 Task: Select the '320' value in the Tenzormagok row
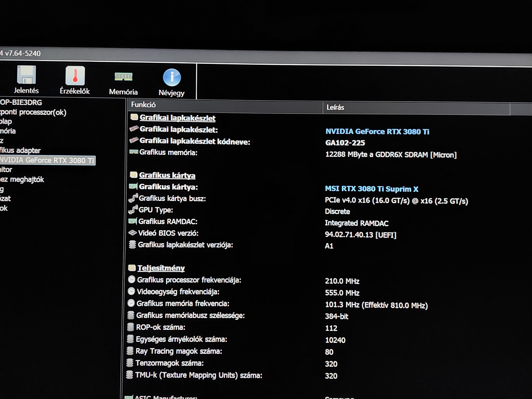coord(331,364)
